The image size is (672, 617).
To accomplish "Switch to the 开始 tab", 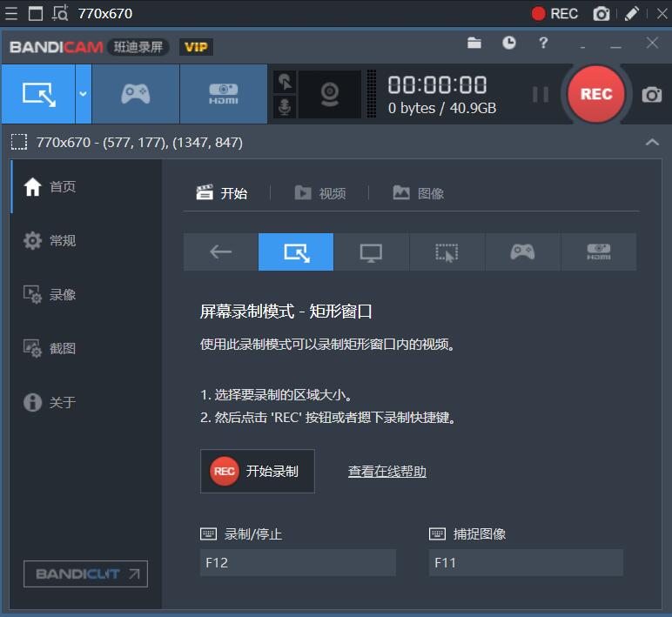I will point(222,193).
